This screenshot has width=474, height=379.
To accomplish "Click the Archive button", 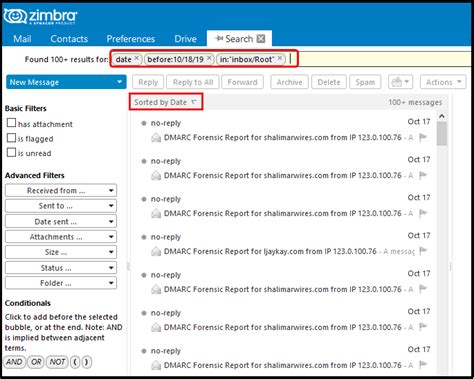I will coord(289,82).
